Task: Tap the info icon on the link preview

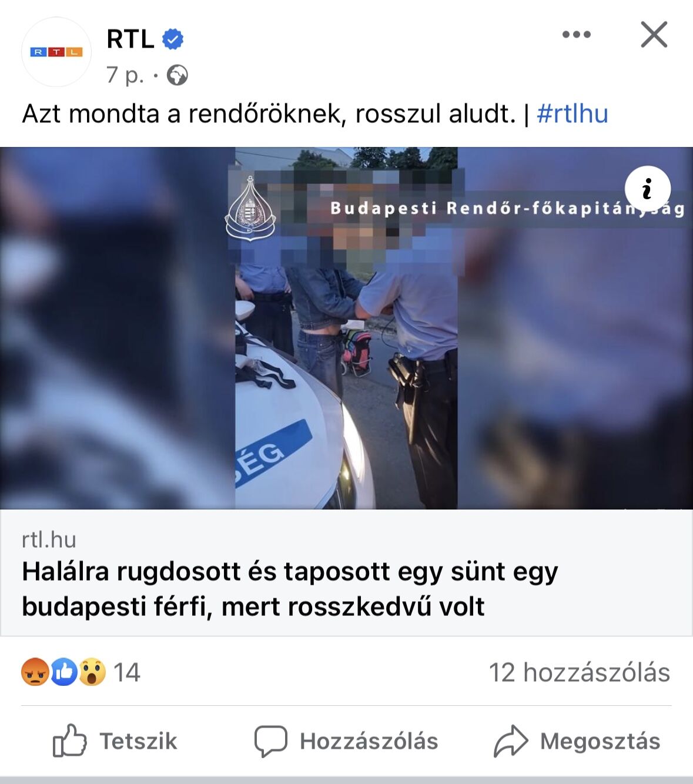Action: (648, 189)
